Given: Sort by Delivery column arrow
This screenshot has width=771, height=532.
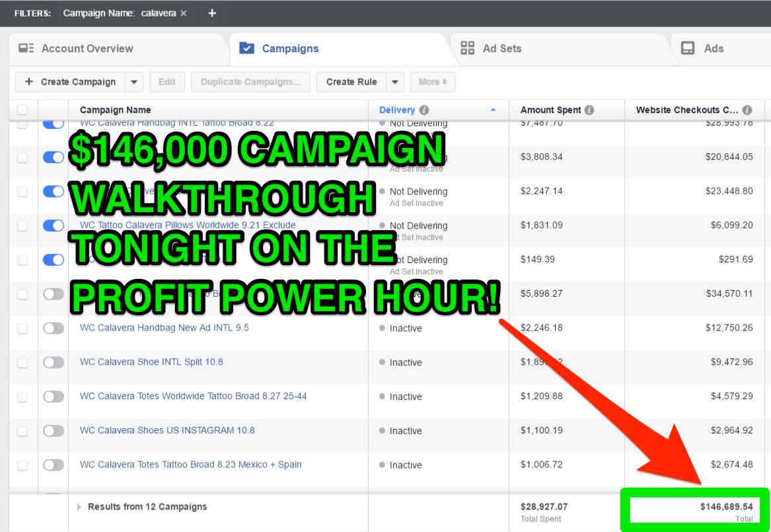Looking at the screenshot, I should (x=493, y=110).
